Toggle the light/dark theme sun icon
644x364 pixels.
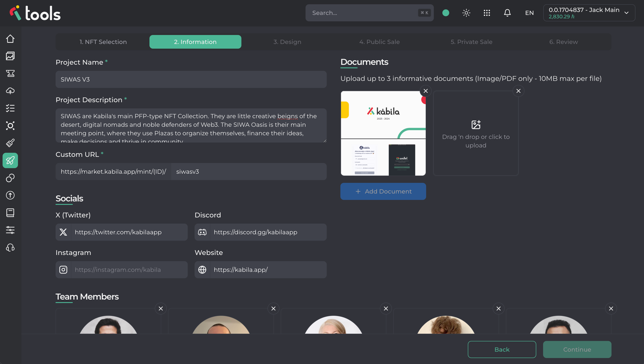pos(466,13)
